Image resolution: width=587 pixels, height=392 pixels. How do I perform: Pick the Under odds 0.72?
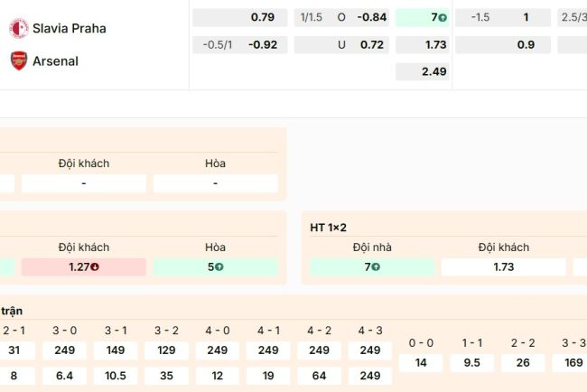[341, 44]
